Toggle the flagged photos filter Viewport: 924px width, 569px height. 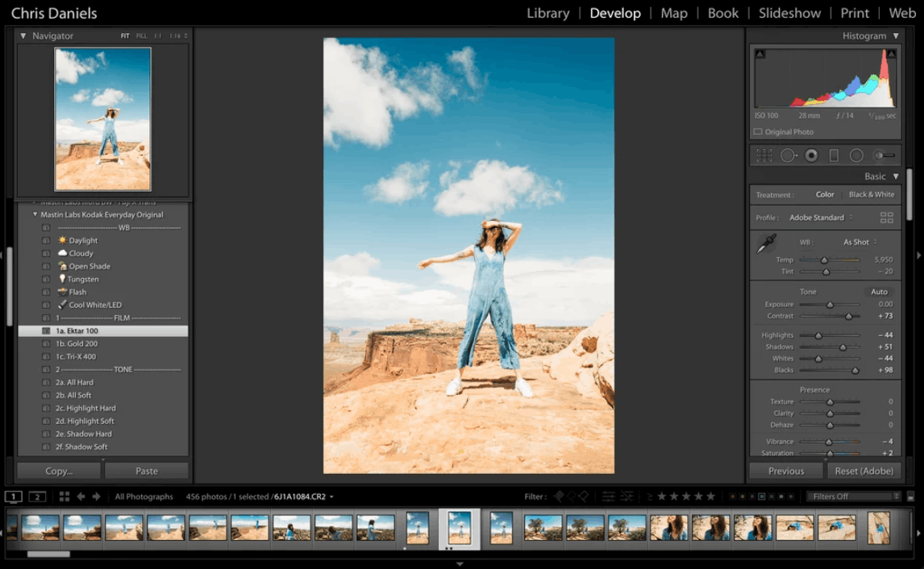pos(559,496)
